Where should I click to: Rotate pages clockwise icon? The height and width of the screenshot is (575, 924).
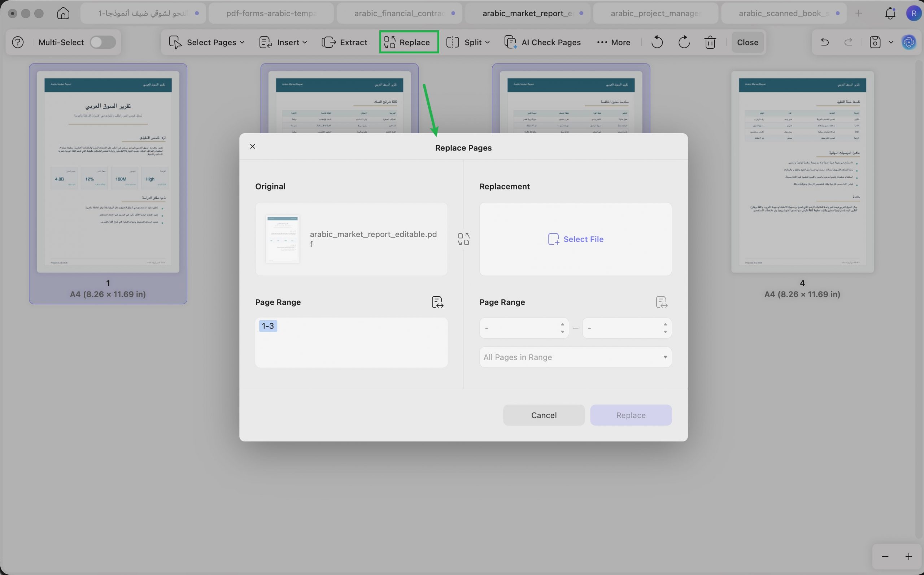click(684, 42)
